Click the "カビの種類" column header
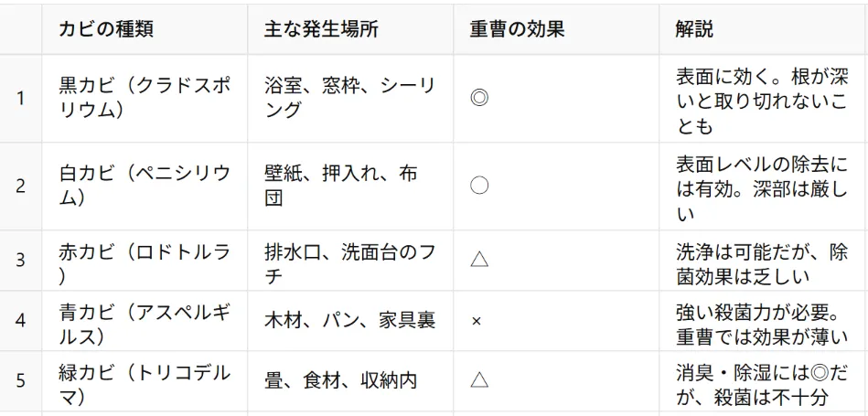 coord(106,29)
